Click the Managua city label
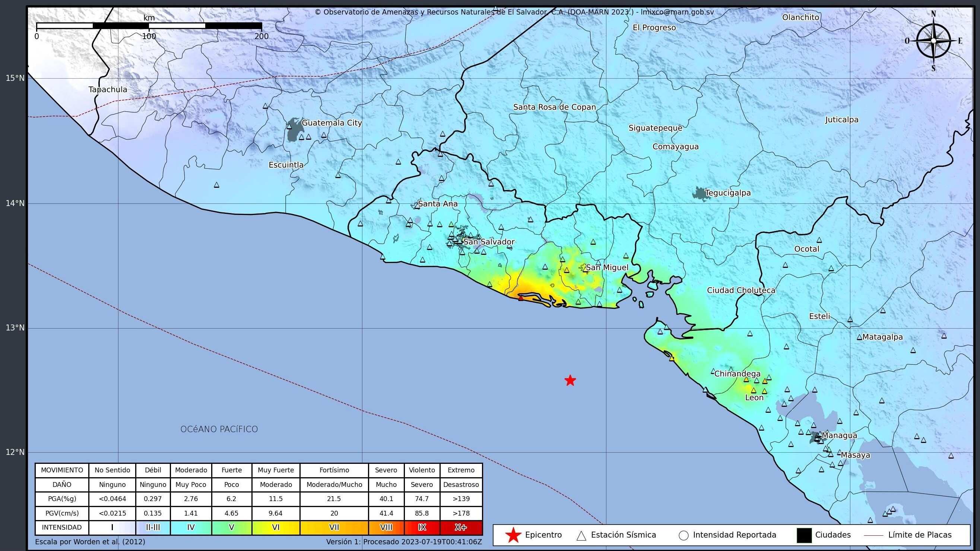Image resolution: width=980 pixels, height=551 pixels. tap(839, 435)
